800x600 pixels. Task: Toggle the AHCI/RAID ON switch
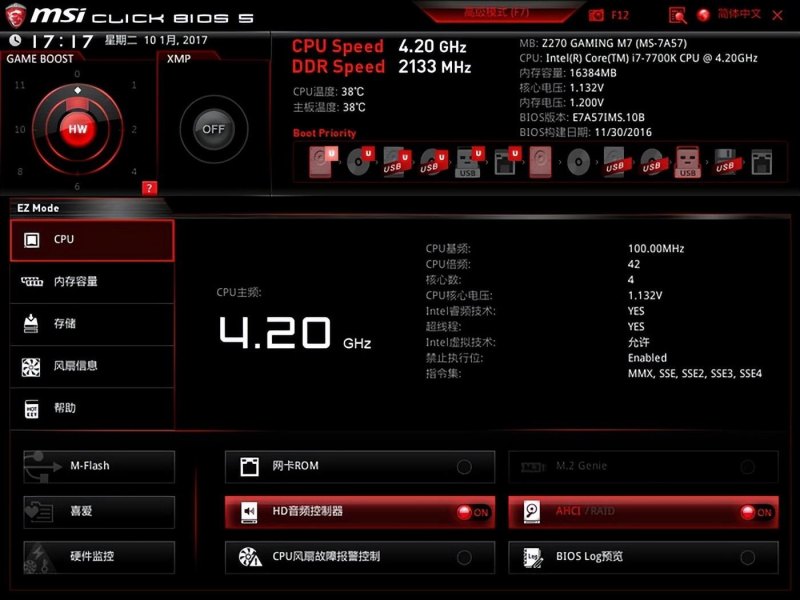[x=756, y=512]
